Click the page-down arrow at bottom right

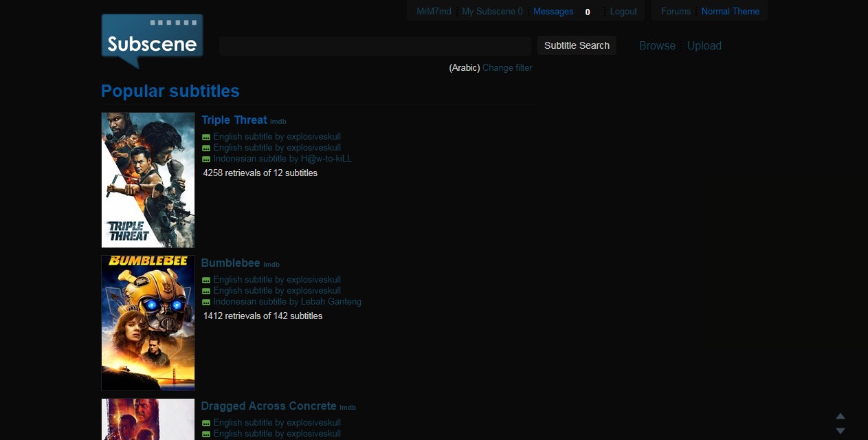coord(840,431)
